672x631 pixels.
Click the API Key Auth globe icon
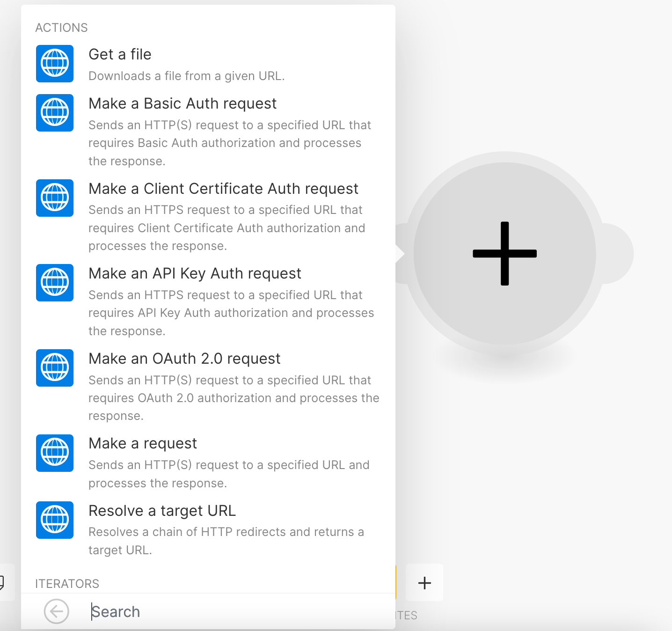click(x=55, y=283)
